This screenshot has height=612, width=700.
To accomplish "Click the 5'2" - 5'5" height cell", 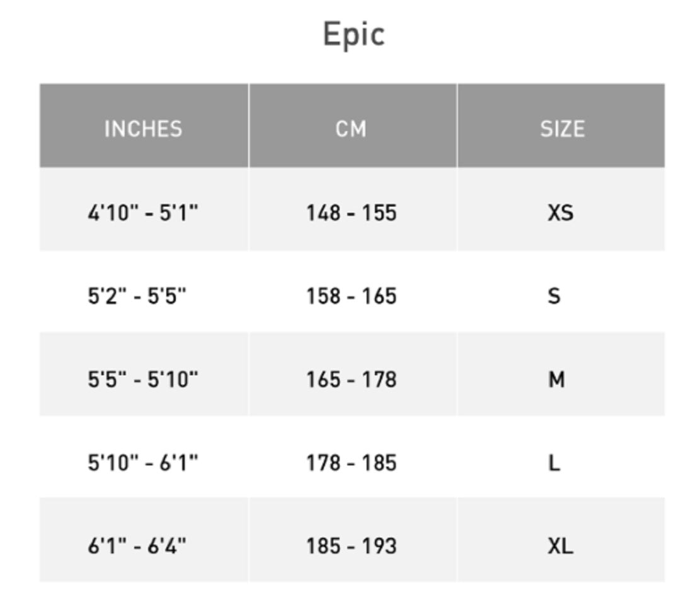I will pos(137,296).
